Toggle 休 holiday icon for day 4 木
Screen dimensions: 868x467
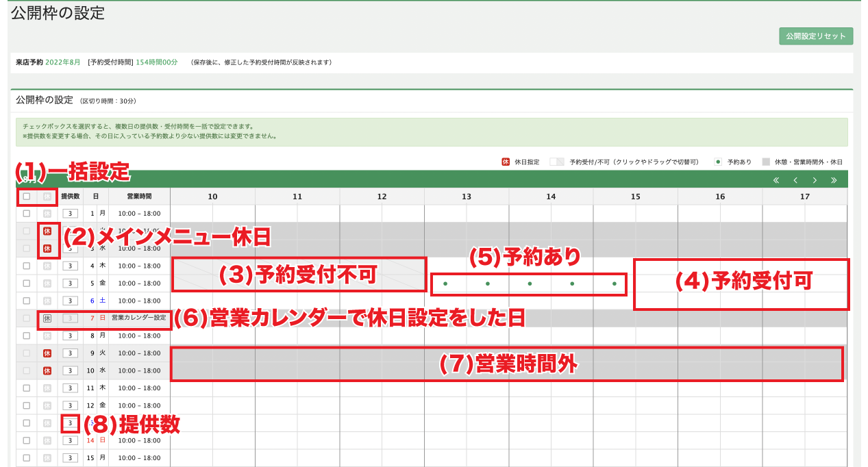pos(47,266)
